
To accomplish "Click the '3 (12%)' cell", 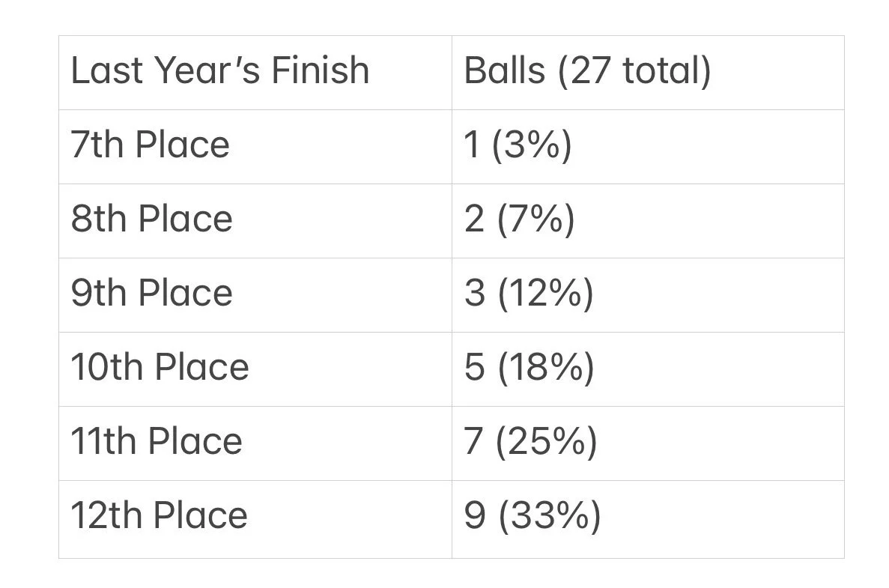I will click(x=648, y=295).
